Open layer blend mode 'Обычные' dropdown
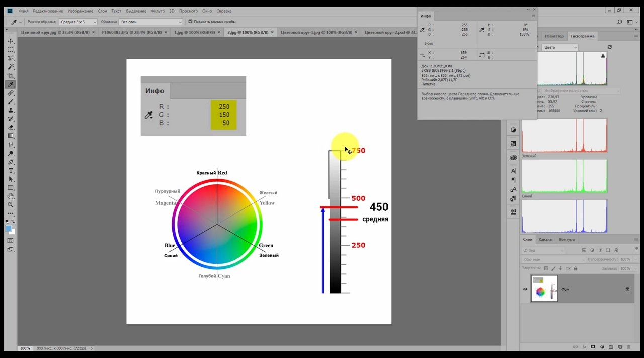Screen dimensions: 644x358 pyautogui.click(x=552, y=259)
